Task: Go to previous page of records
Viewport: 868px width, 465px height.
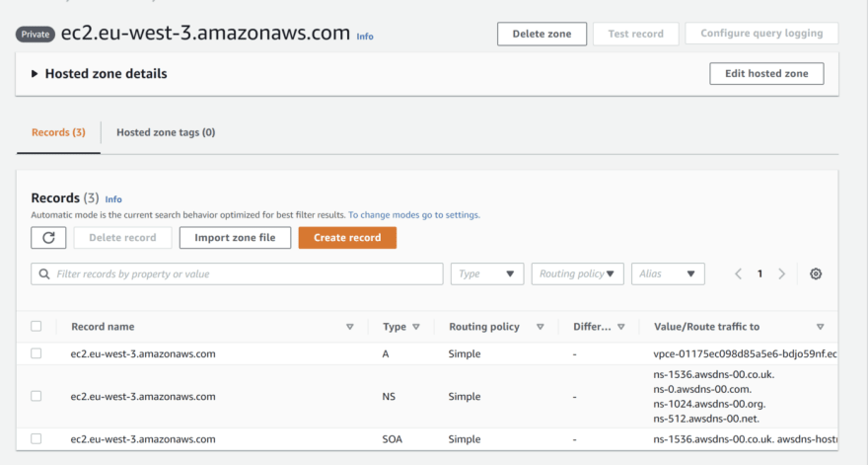Action: 738,273
